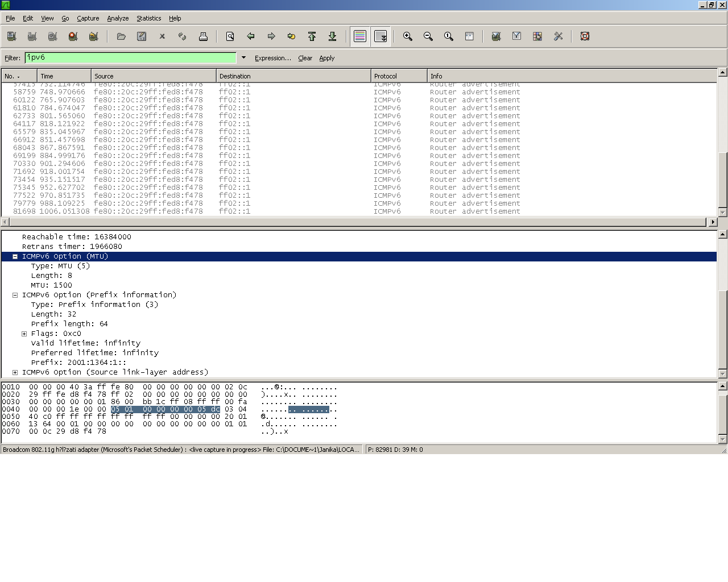Toggle auto-scroll in live capture
This screenshot has width=728, height=582.
(380, 36)
